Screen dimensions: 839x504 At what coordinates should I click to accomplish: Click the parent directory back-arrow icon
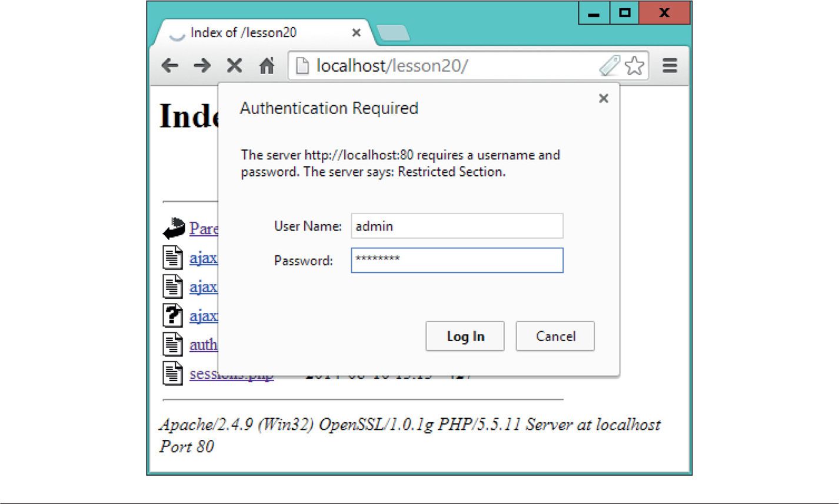(174, 228)
